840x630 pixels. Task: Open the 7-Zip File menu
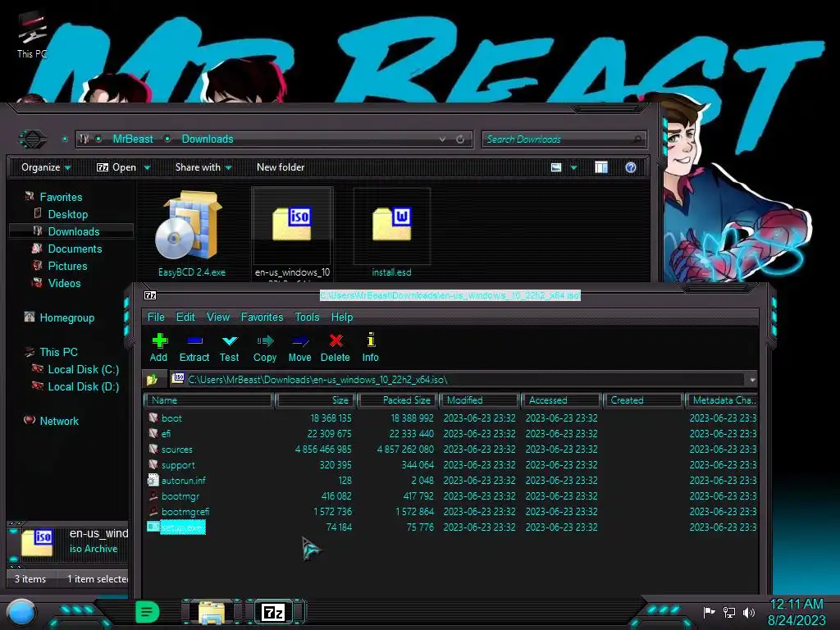point(156,317)
